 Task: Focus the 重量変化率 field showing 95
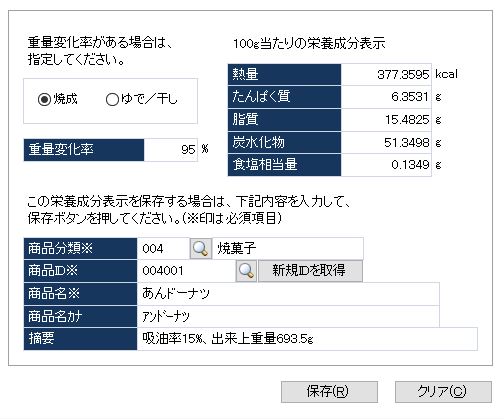171,150
